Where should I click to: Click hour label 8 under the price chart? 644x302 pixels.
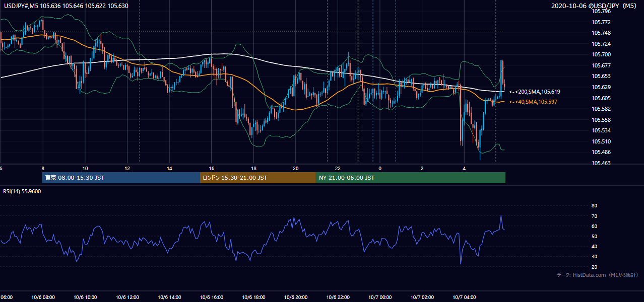[x=43, y=168]
